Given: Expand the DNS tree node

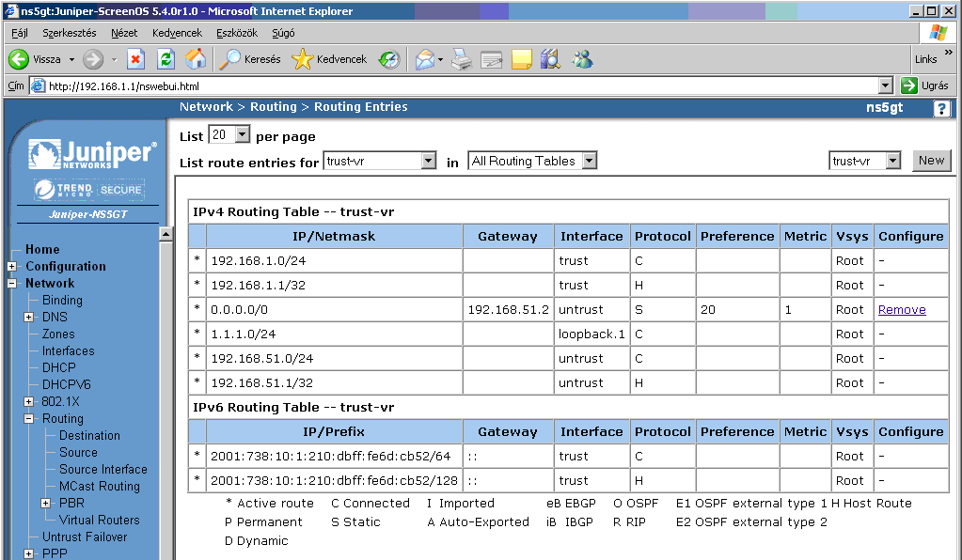Looking at the screenshot, I should click(29, 318).
